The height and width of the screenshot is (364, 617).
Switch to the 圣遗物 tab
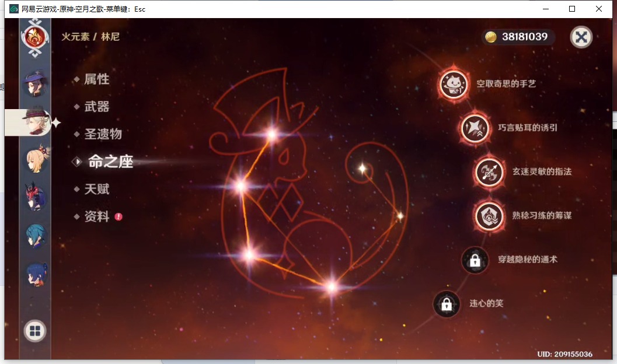[x=103, y=134]
